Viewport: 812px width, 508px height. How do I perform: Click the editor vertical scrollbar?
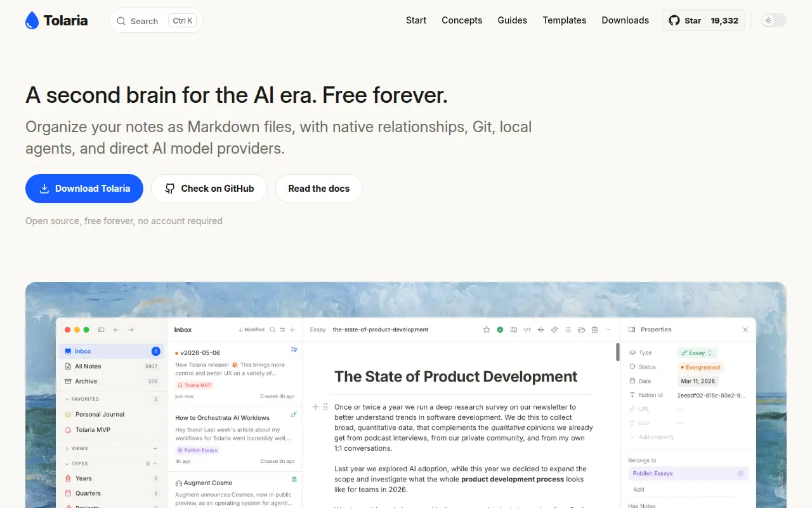[x=618, y=352]
